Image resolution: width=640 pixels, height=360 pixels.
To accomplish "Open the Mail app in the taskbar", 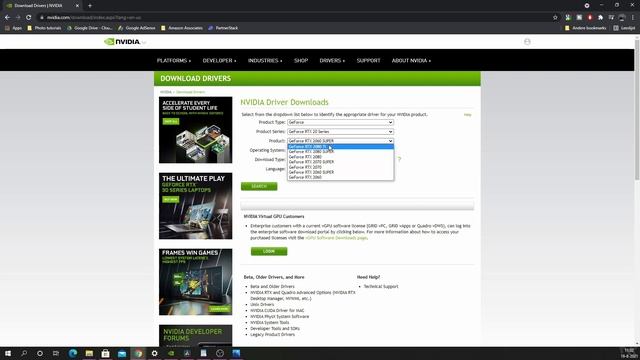I will [x=122, y=353].
